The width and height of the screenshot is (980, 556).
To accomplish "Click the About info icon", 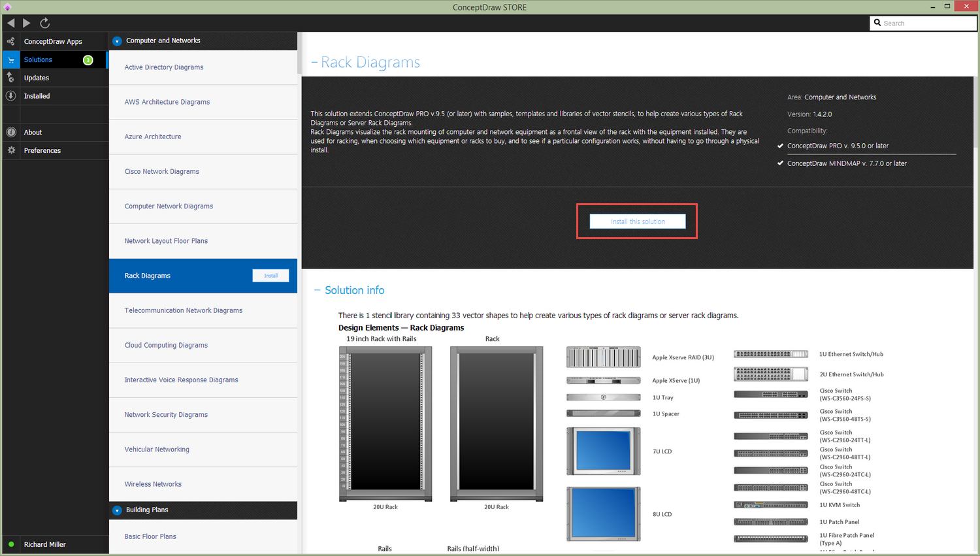I will pos(10,132).
